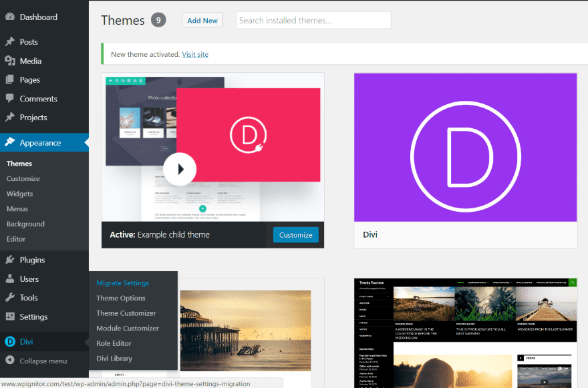Play the child theme preview video button
The height and width of the screenshot is (388, 588).
pyautogui.click(x=180, y=169)
